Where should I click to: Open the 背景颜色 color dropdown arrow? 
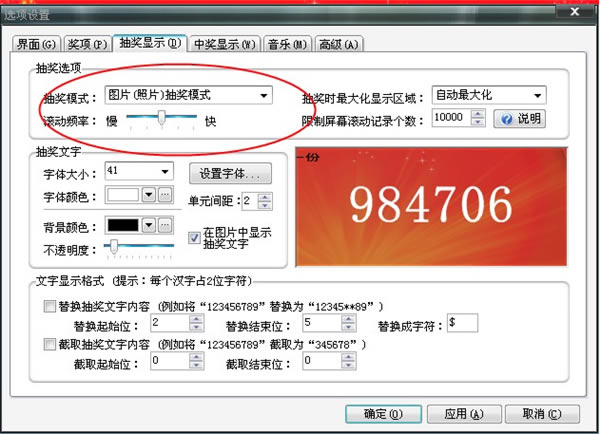click(x=149, y=224)
